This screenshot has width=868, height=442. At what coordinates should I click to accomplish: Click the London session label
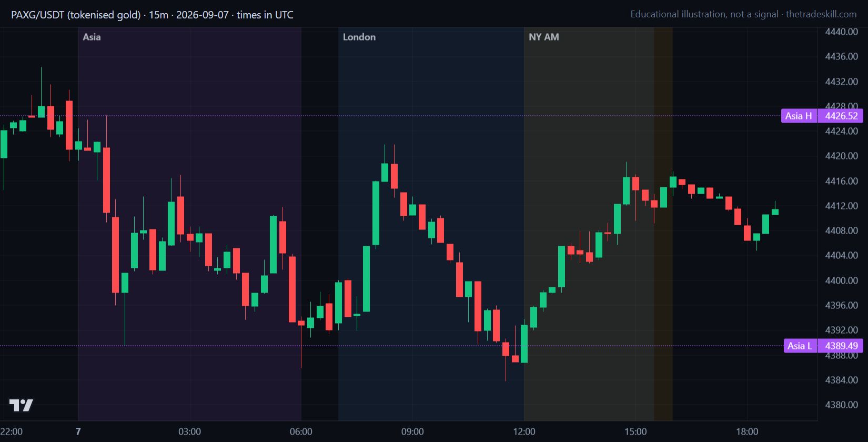[x=359, y=37]
